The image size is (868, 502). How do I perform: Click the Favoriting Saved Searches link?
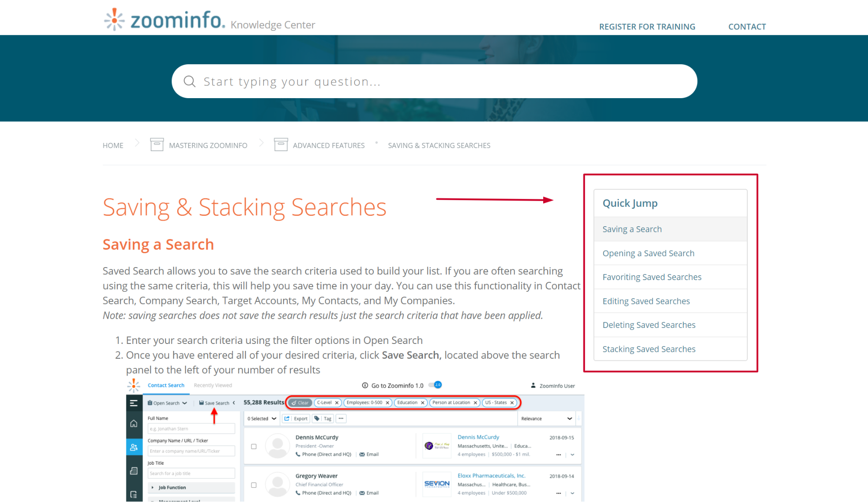tap(652, 277)
